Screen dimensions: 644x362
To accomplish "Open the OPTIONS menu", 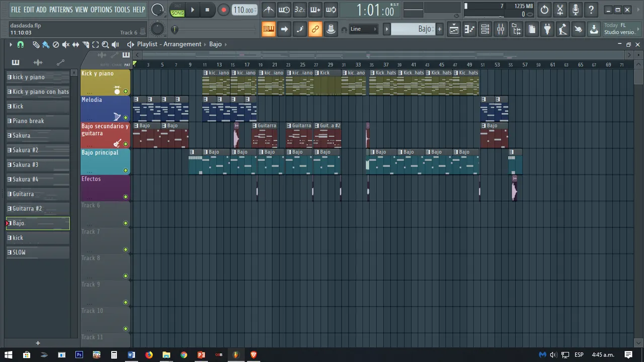I will coord(101,10).
